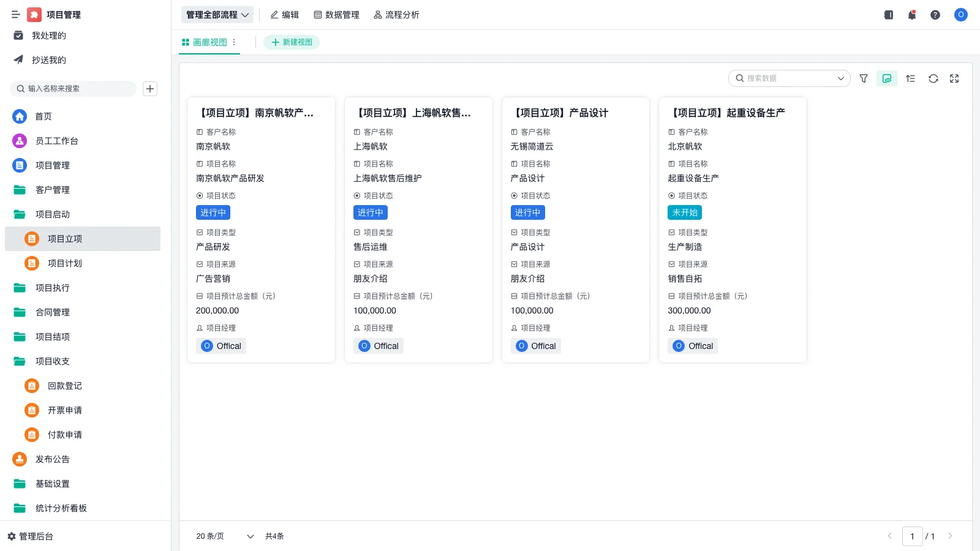Viewport: 980px width, 551px height.
Task: Expand the search data field dropdown arrow
Action: 841,78
